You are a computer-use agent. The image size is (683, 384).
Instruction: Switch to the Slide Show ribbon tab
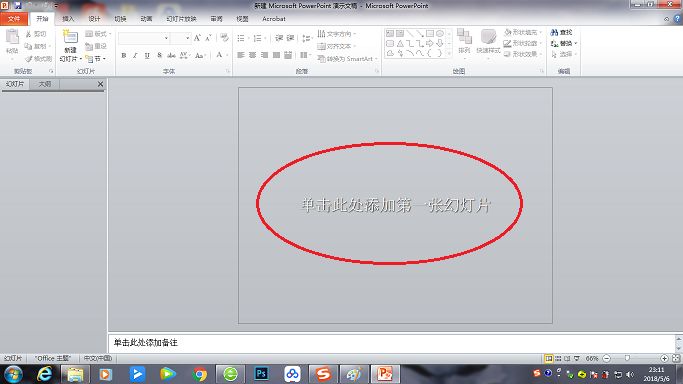(x=181, y=19)
